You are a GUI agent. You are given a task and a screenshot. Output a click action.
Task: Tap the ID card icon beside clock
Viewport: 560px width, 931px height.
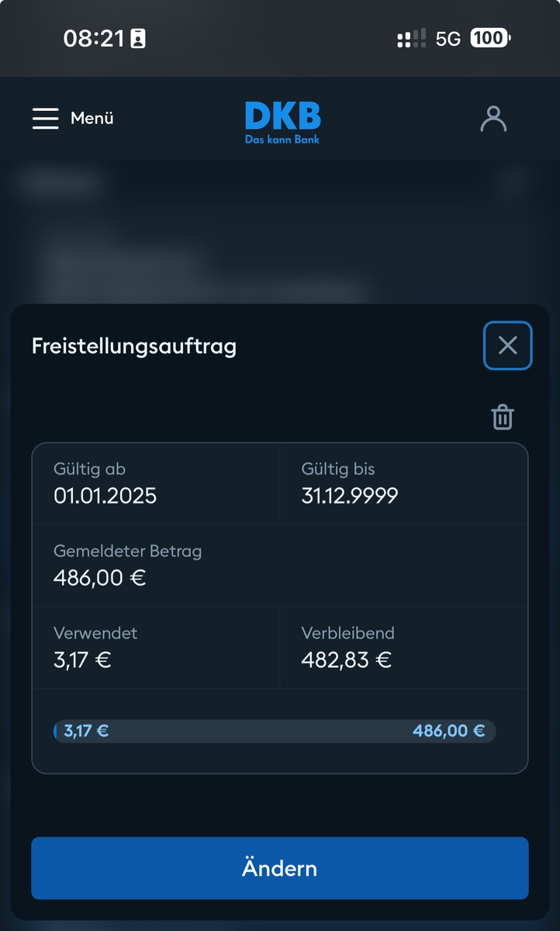point(138,39)
